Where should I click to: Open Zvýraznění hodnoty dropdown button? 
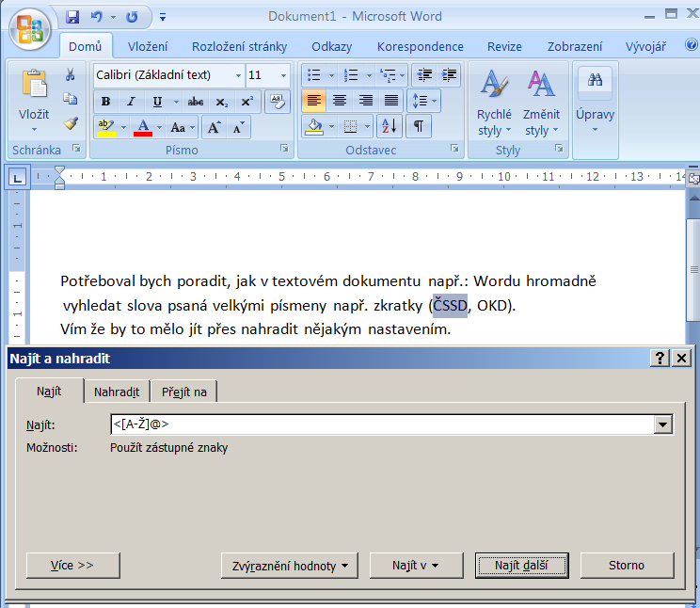[x=290, y=565]
